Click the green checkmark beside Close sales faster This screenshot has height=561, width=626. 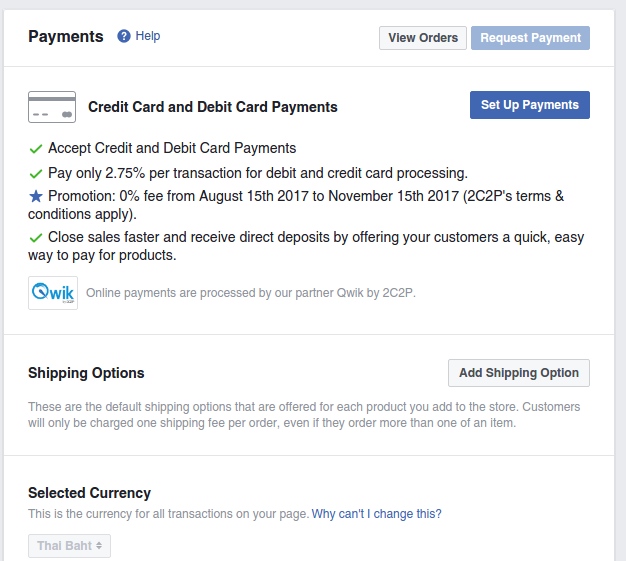(x=36, y=238)
